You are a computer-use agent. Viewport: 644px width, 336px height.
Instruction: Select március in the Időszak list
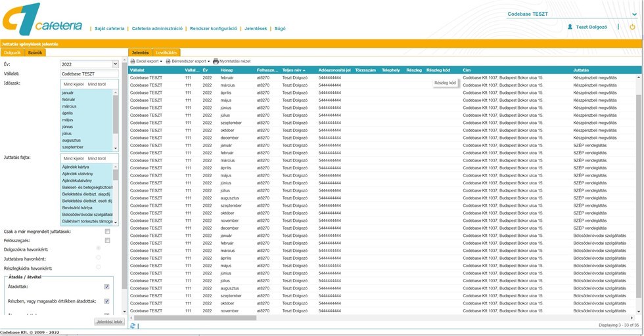(x=69, y=106)
